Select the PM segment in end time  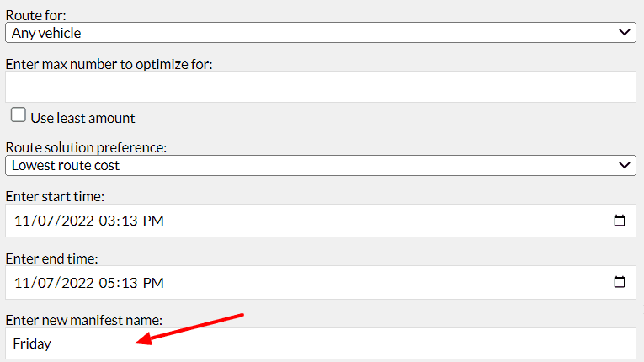[152, 283]
